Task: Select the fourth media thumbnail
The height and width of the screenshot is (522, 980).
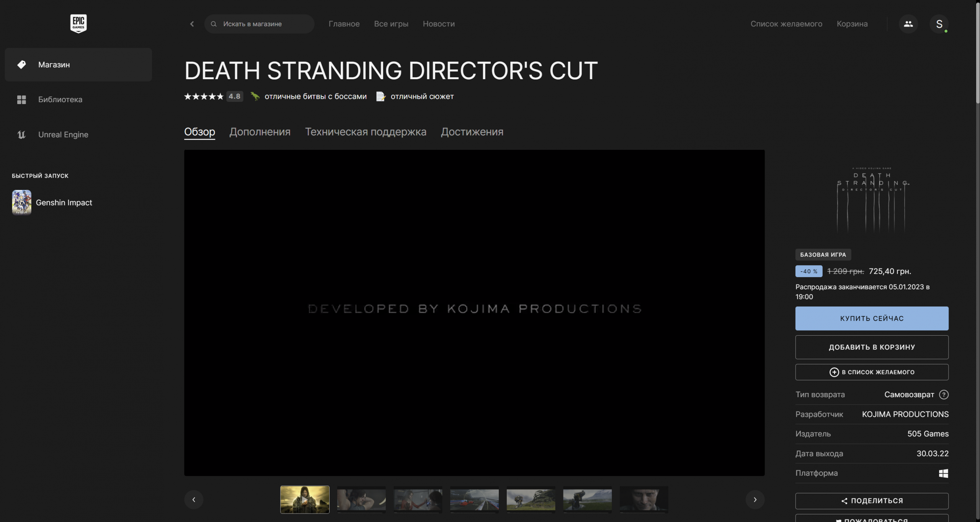Action: (x=474, y=499)
